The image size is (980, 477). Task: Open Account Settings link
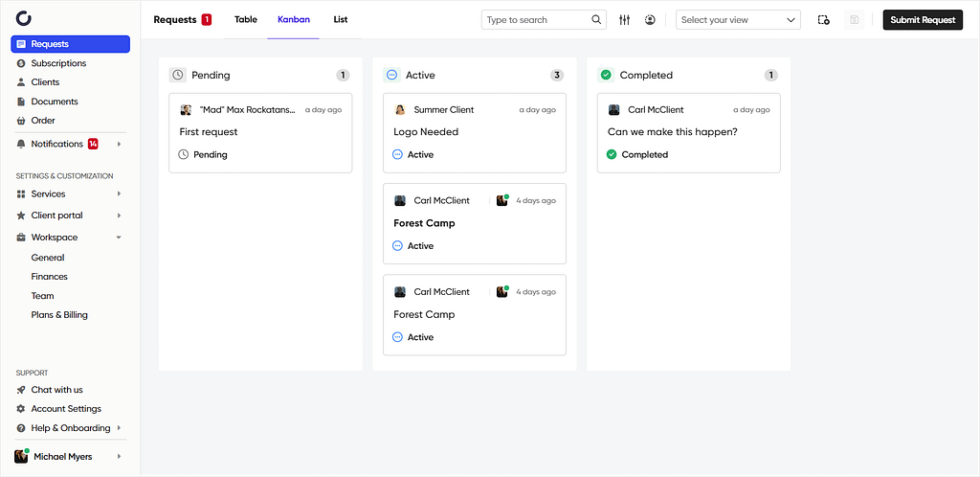point(66,408)
